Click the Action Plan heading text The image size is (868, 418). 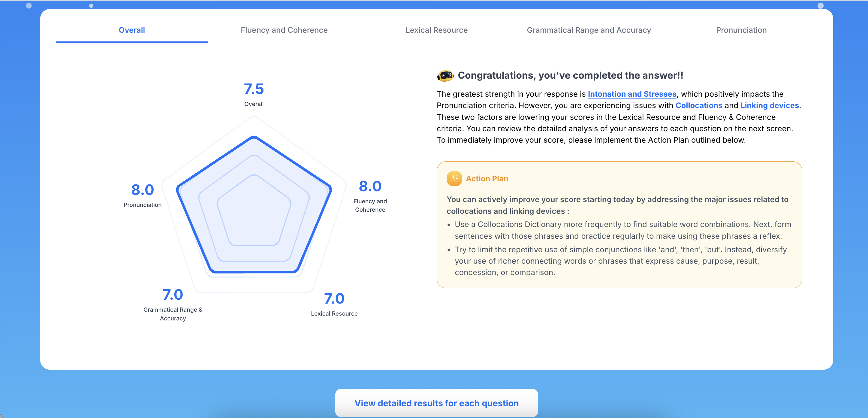487,179
